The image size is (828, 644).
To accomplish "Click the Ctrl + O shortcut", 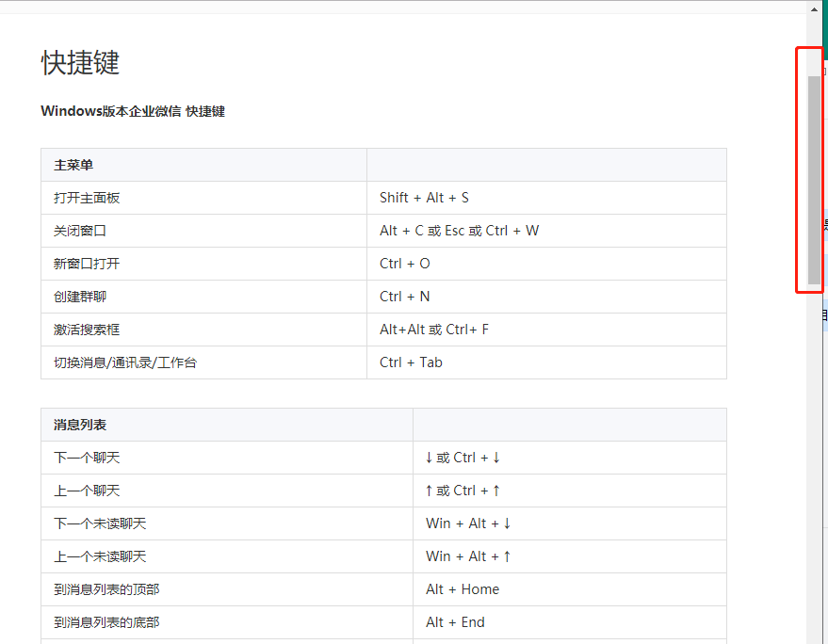I will [405, 264].
